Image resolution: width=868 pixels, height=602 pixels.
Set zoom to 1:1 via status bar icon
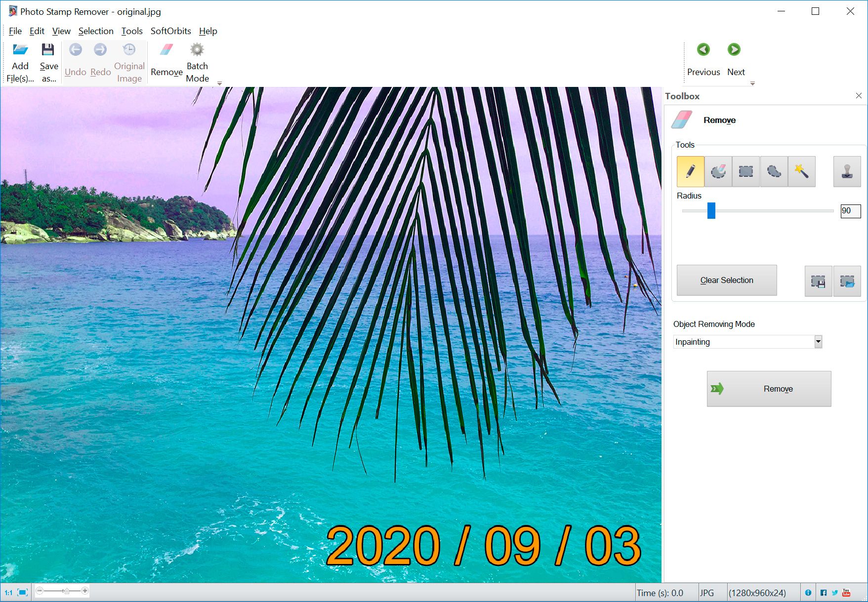pos(9,592)
